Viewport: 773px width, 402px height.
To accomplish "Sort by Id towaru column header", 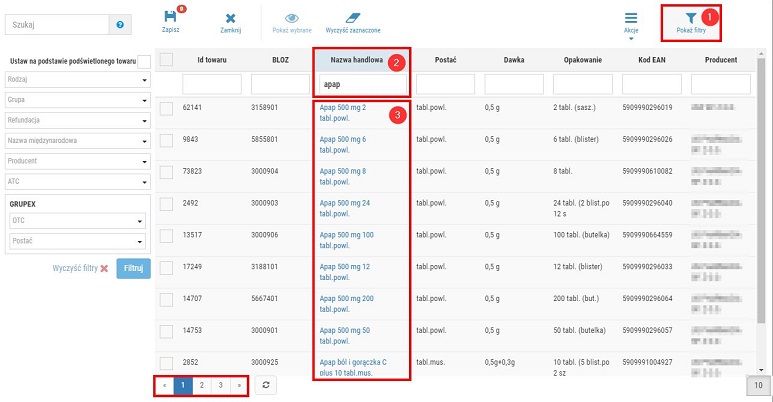I will 212,60.
